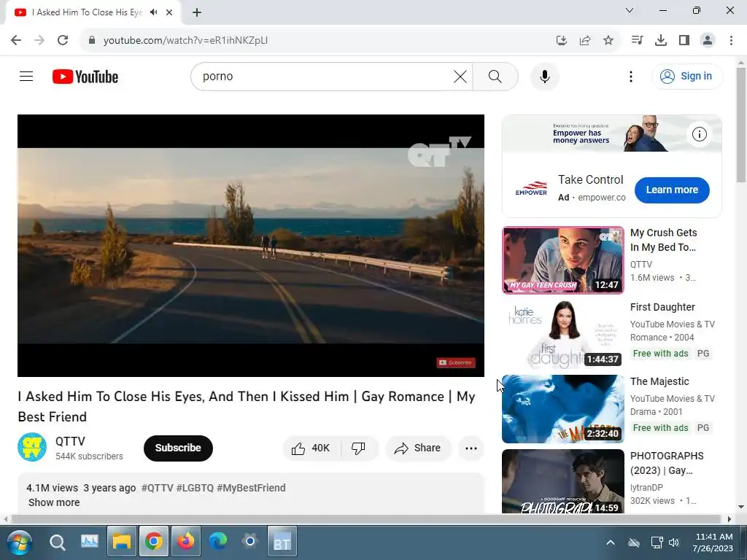The image size is (747, 560).
Task: Click The Majestic title text
Action: pos(659,381)
